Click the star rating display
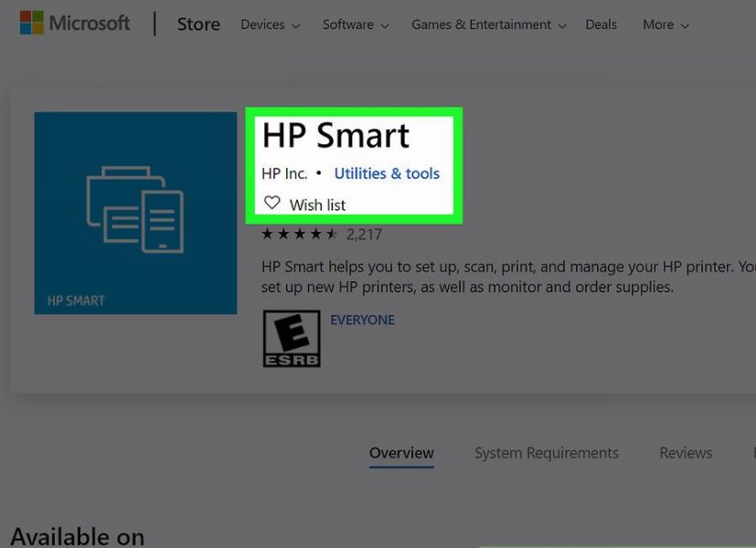This screenshot has height=548, width=756. [299, 234]
